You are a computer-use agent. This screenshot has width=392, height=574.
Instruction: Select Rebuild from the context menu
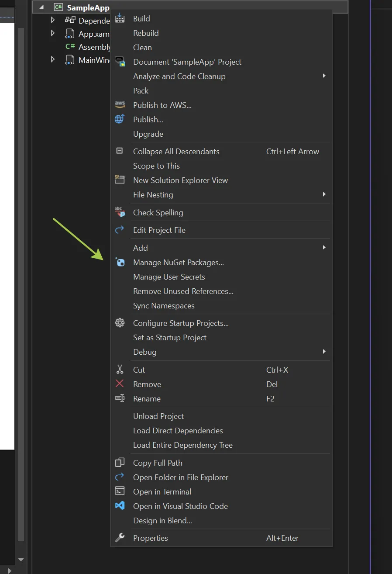click(x=146, y=32)
